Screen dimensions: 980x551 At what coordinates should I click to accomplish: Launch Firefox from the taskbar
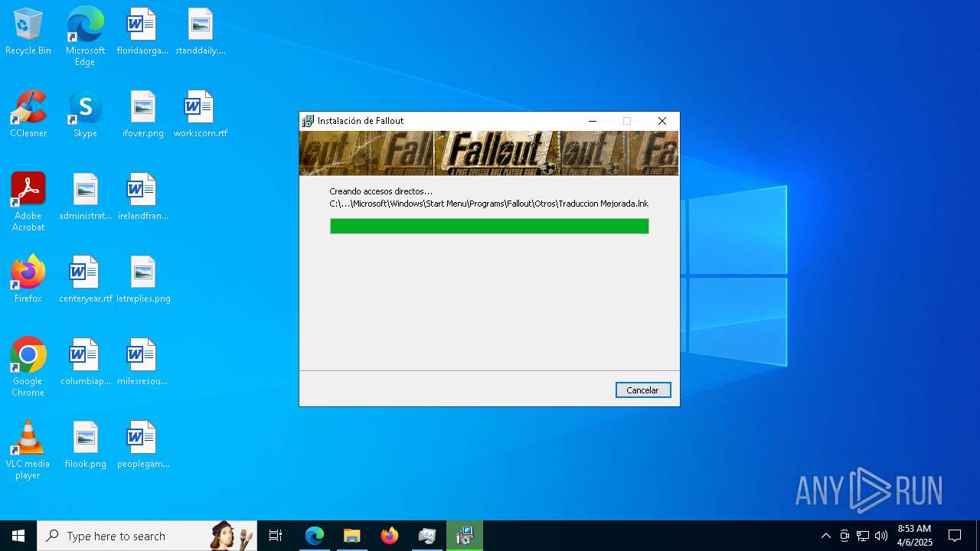[x=389, y=536]
